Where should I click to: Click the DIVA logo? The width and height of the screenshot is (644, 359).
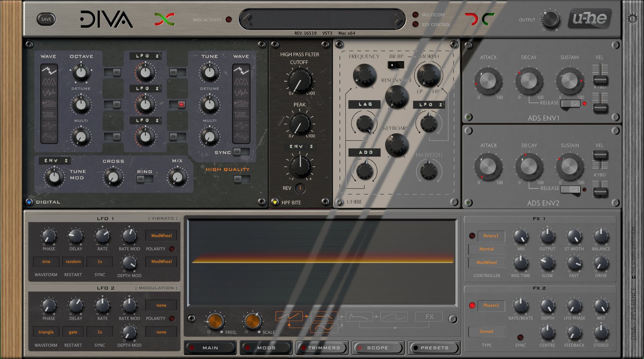(x=106, y=19)
